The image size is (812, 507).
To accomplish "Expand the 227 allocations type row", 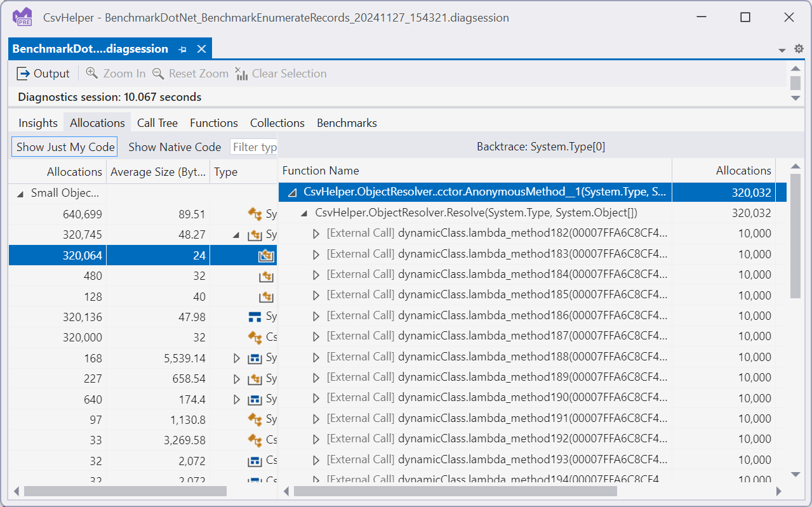I will point(237,379).
